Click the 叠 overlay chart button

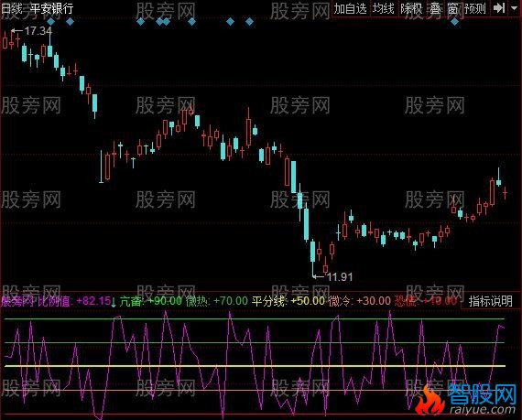click(435, 8)
